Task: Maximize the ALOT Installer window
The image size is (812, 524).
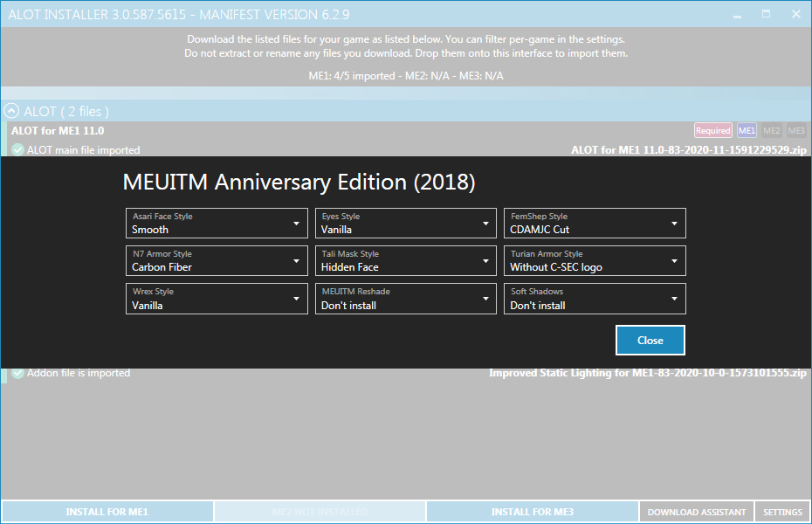Action: [766, 15]
